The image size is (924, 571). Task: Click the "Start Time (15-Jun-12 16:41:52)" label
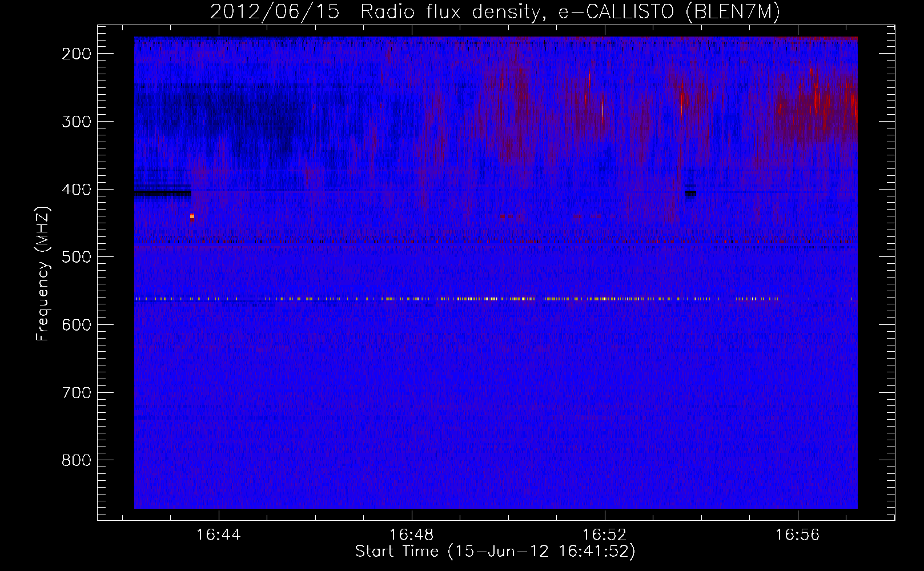[495, 552]
